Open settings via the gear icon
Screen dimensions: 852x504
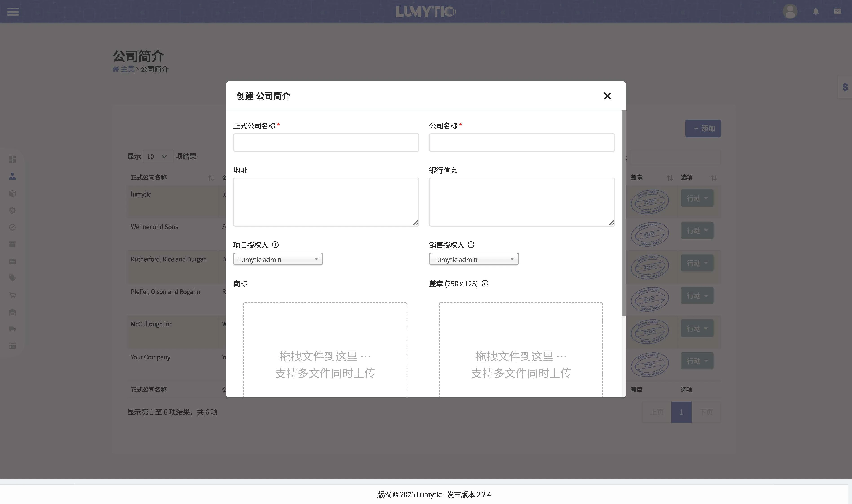[13, 211]
